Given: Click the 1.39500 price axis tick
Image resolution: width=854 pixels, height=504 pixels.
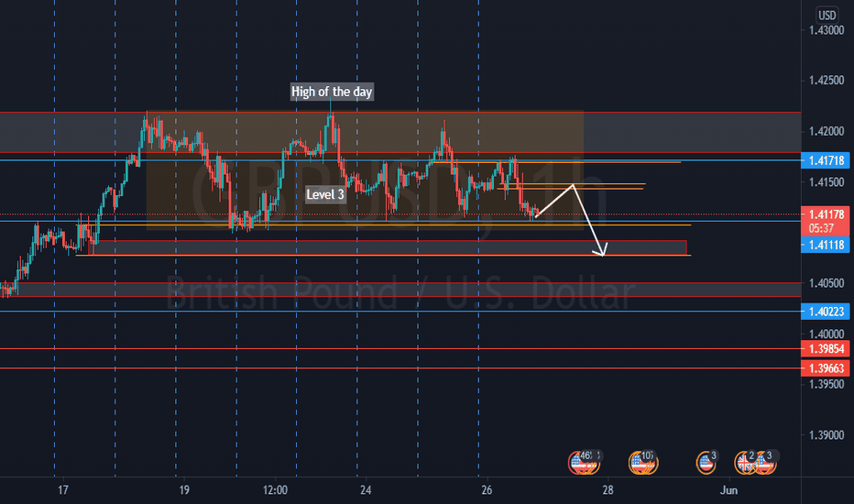Looking at the screenshot, I should [x=827, y=384].
